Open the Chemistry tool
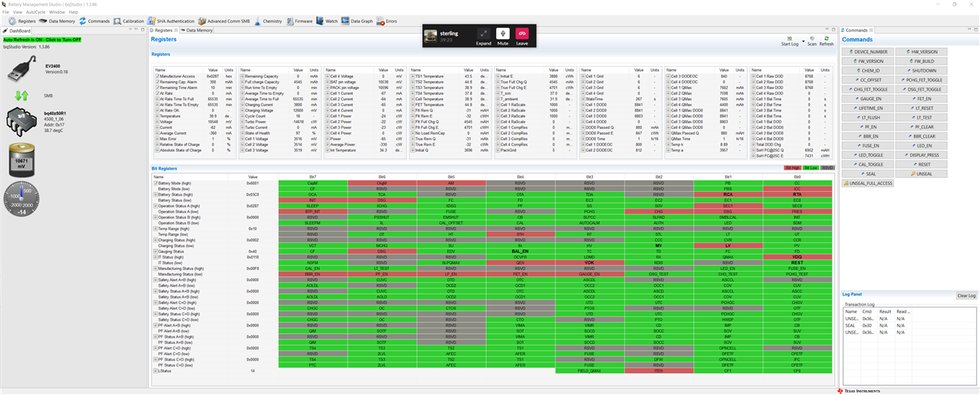 pyautogui.click(x=269, y=21)
